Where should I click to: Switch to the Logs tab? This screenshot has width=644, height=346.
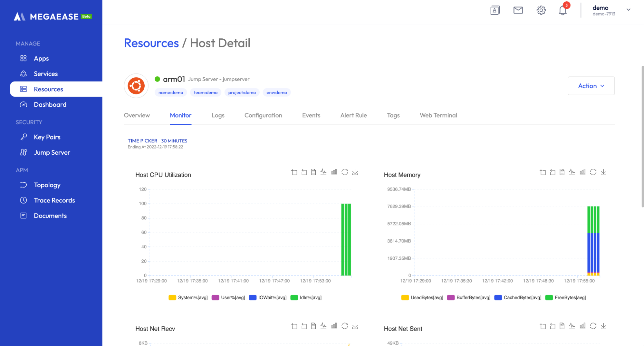(x=218, y=115)
